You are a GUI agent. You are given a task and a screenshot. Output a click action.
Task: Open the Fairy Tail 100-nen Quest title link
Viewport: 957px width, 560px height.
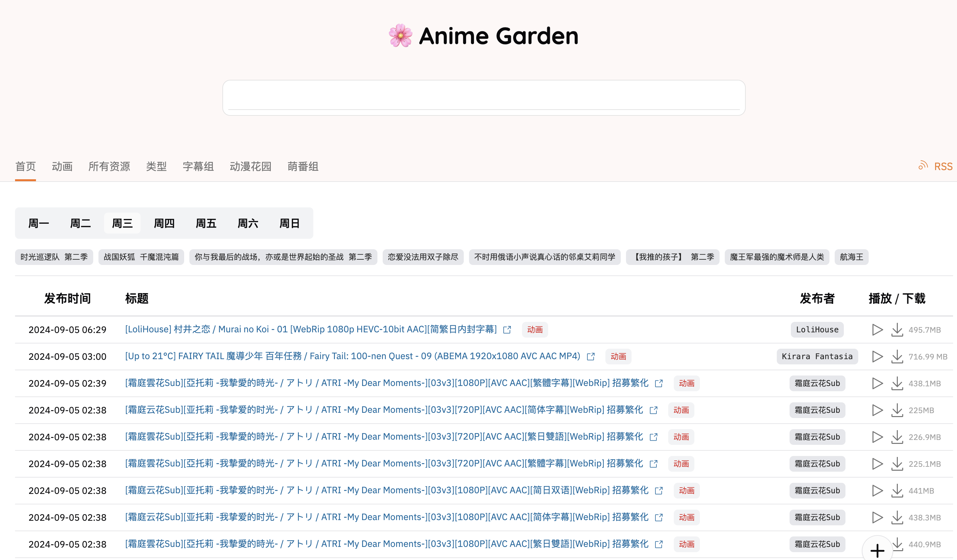pyautogui.click(x=353, y=356)
